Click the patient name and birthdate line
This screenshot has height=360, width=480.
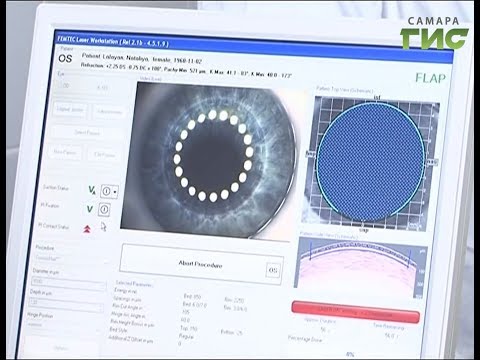pyautogui.click(x=142, y=58)
